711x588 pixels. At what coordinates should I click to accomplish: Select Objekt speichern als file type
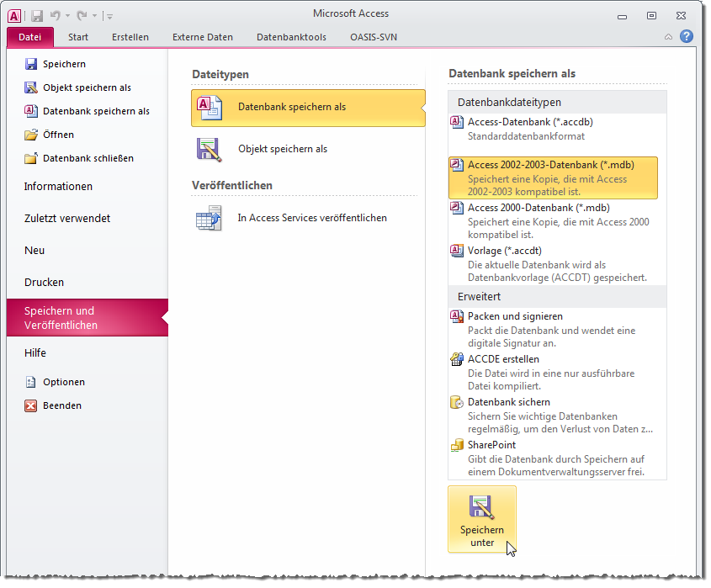click(282, 149)
